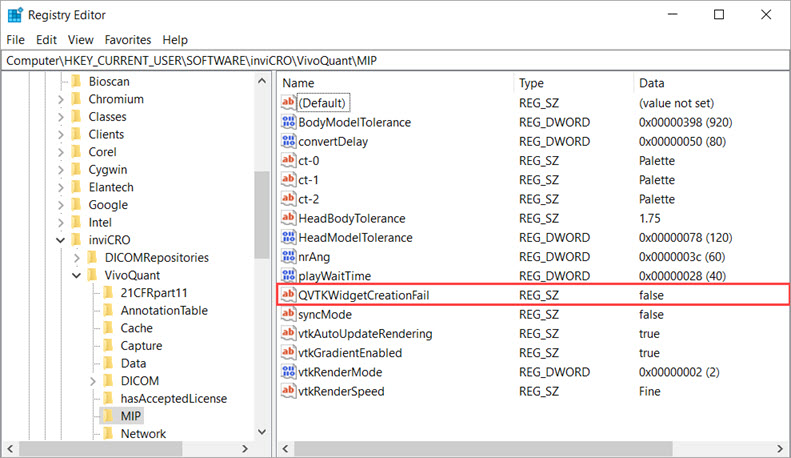Image resolution: width=791 pixels, height=458 pixels.
Task: Click the tree pane scroll up arrow
Action: (x=262, y=81)
